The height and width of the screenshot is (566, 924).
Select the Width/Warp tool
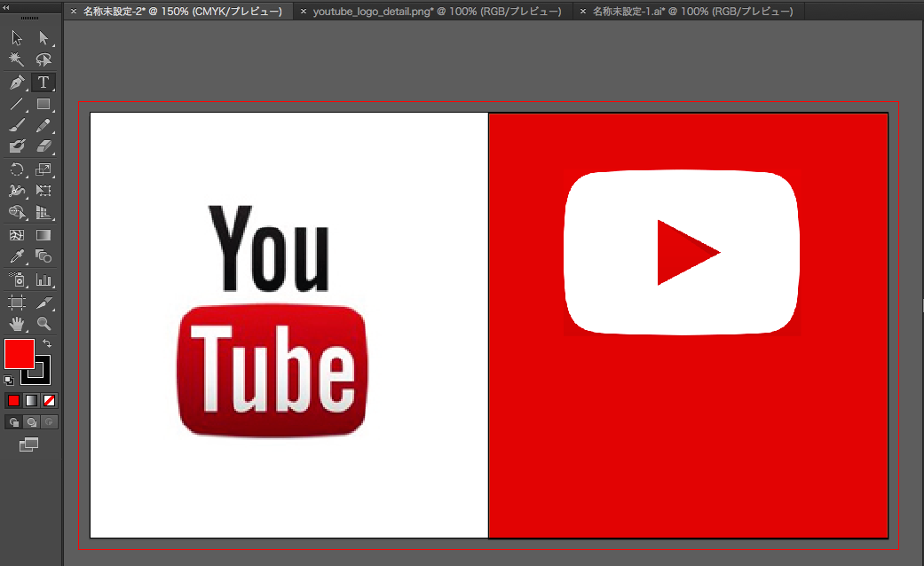click(17, 191)
